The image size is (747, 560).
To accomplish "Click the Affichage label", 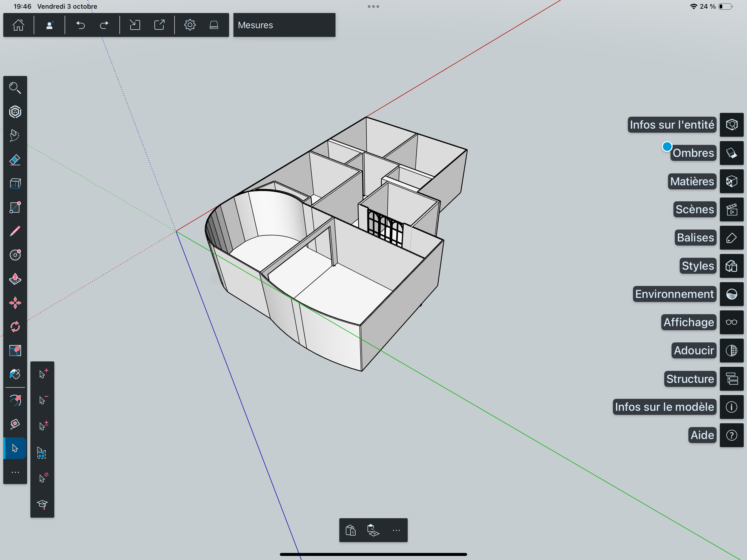I will click(x=689, y=322).
